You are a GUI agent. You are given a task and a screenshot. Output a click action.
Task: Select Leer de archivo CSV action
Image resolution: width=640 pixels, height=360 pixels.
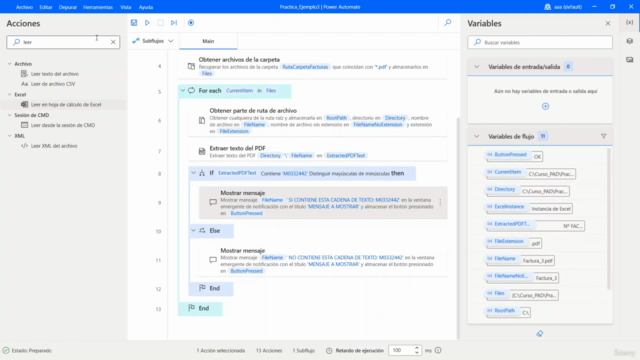tap(53, 84)
